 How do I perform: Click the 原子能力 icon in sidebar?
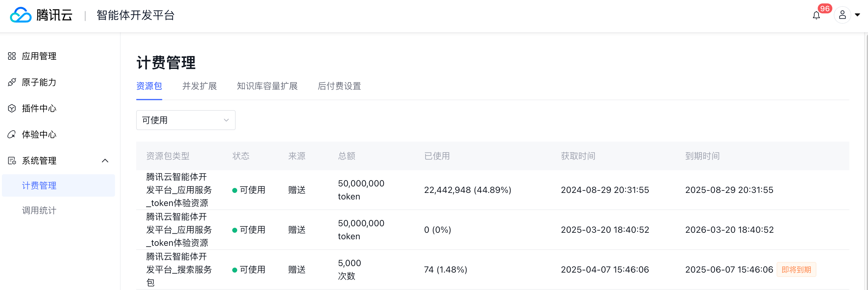pos(12,82)
